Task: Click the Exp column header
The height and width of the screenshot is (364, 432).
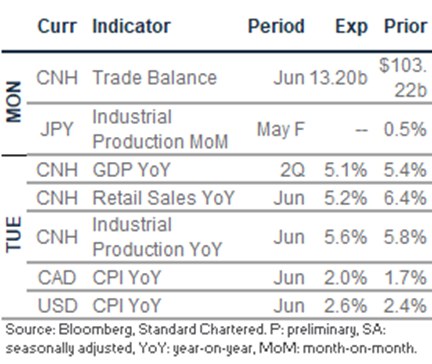Action: [351, 27]
